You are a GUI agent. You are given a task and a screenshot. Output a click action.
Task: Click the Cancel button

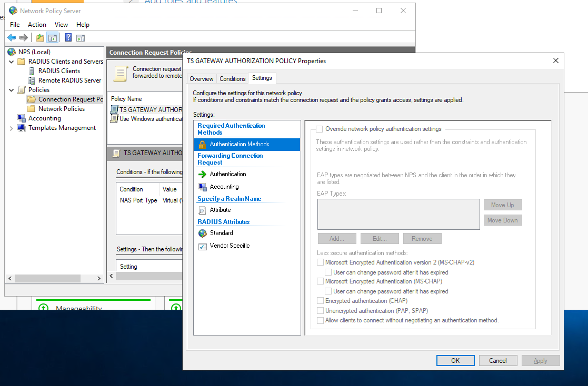497,360
